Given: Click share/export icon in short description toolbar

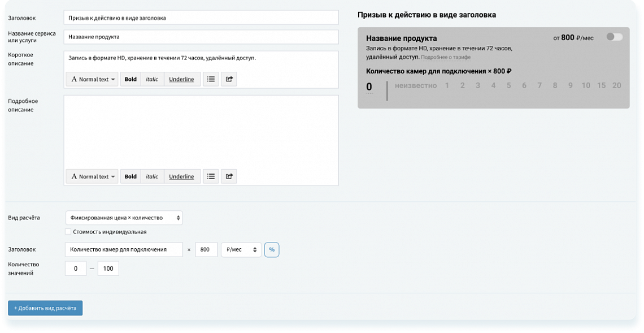Looking at the screenshot, I should click(229, 79).
